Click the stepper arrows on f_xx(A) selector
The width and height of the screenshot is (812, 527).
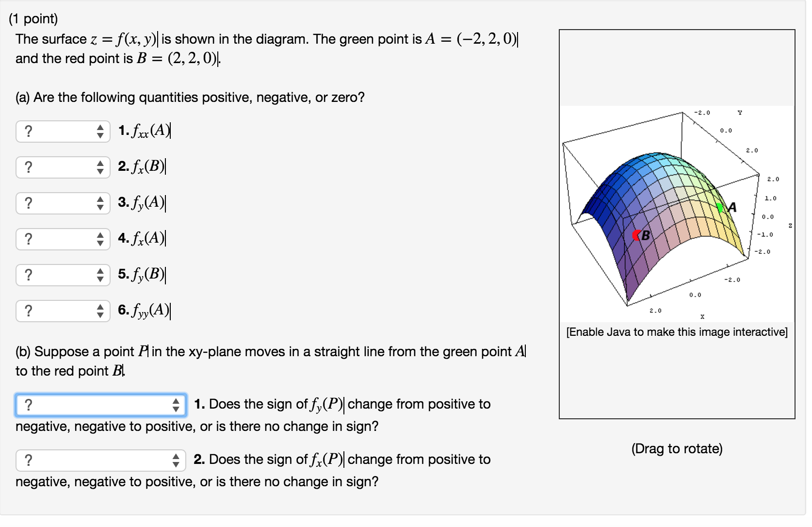(100, 132)
